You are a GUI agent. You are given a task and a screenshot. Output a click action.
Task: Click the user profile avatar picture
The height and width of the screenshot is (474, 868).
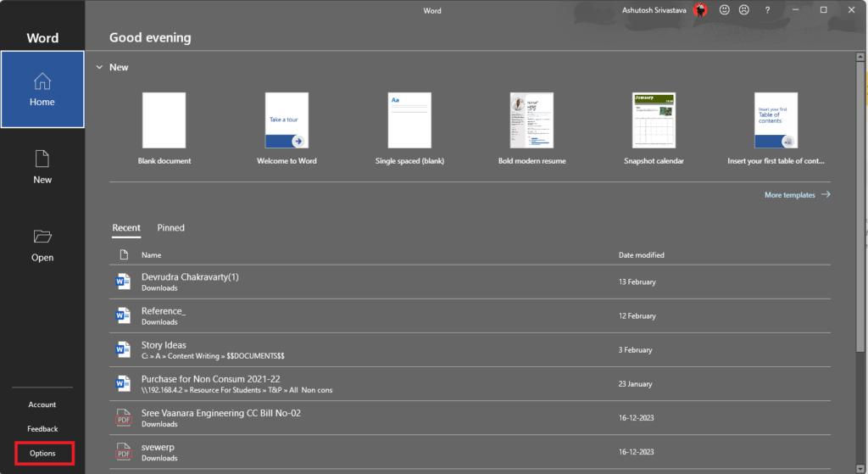coord(700,10)
